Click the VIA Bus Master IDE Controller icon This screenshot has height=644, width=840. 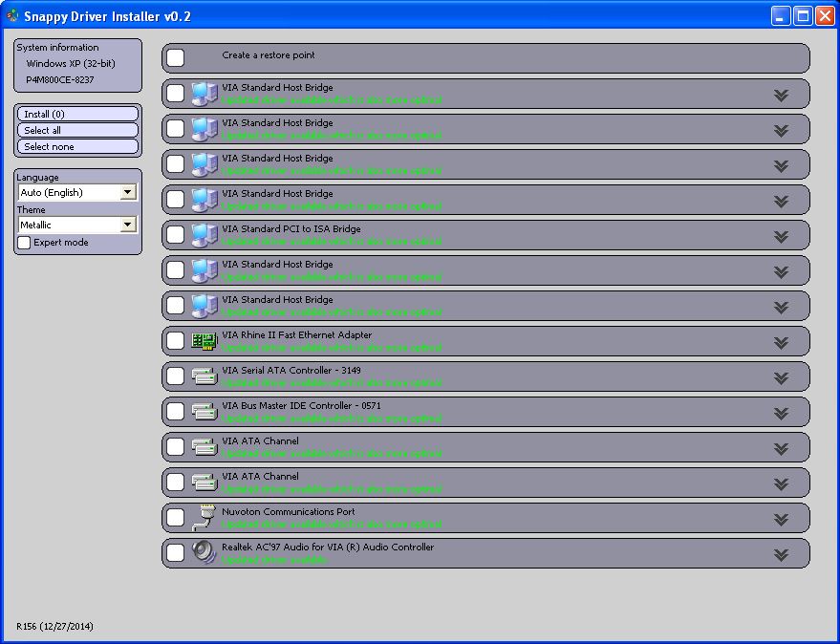click(x=205, y=412)
